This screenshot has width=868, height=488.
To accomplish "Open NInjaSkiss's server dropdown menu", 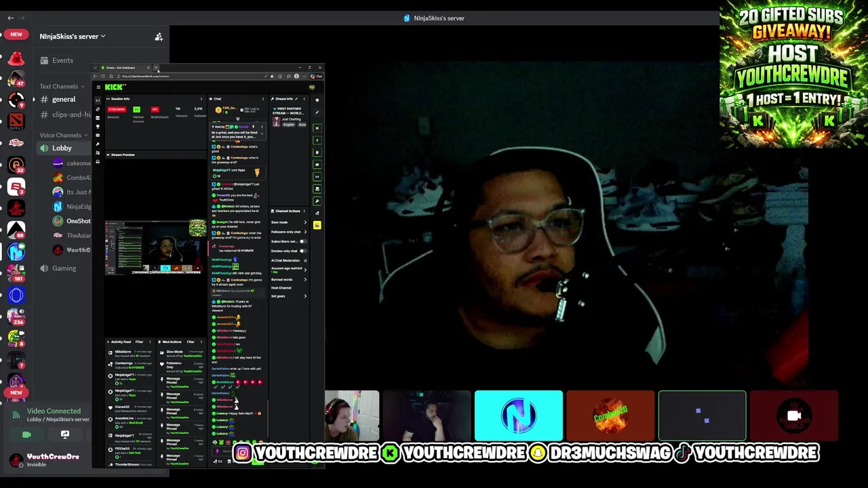I will tap(73, 36).
